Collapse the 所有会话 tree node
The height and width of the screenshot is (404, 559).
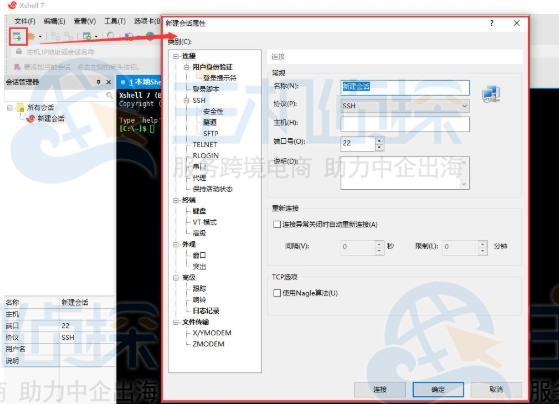(x=10, y=108)
